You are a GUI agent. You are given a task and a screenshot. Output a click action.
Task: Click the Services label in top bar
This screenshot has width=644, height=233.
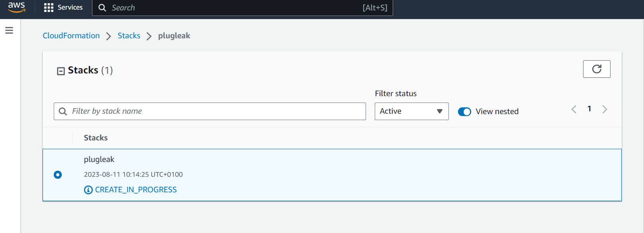(70, 7)
